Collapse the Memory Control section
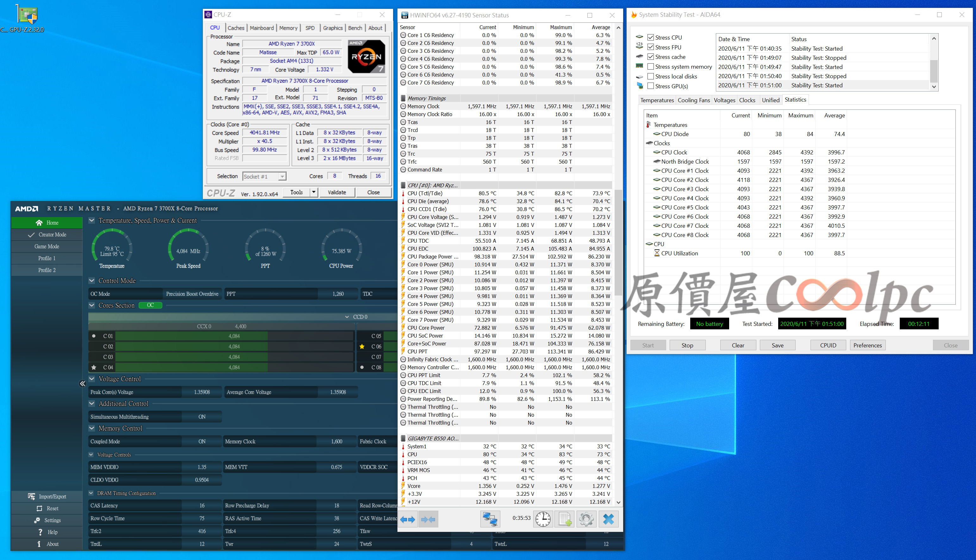The image size is (976, 560). [91, 428]
